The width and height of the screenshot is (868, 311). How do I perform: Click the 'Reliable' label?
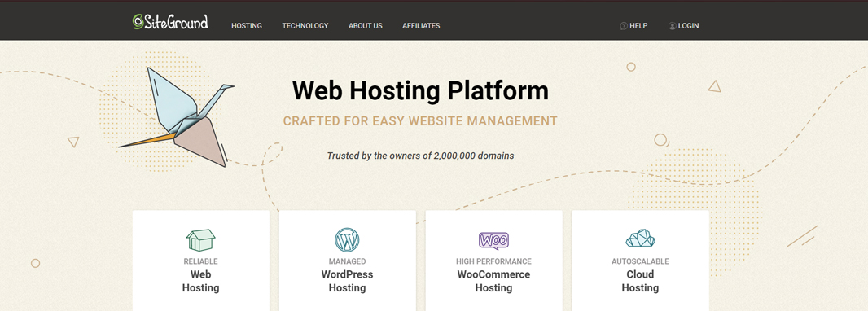[200, 261]
